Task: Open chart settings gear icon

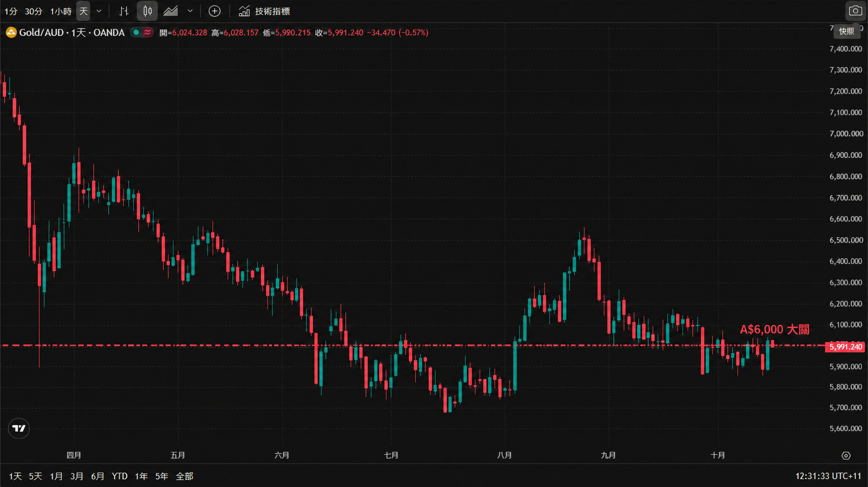Action: (846, 456)
